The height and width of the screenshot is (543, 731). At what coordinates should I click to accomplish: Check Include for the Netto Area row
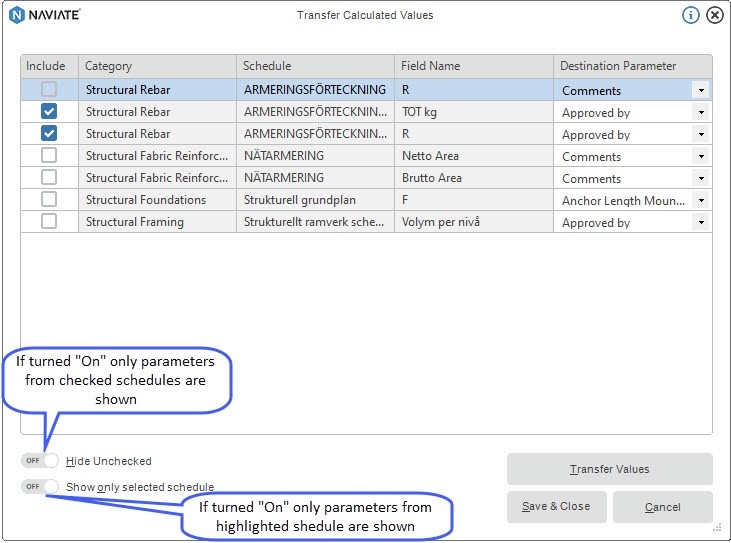[x=49, y=156]
